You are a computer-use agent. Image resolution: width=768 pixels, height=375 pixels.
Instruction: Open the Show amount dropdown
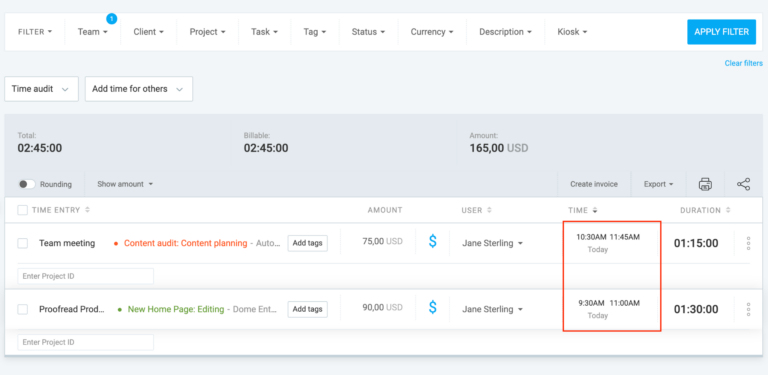[125, 184]
